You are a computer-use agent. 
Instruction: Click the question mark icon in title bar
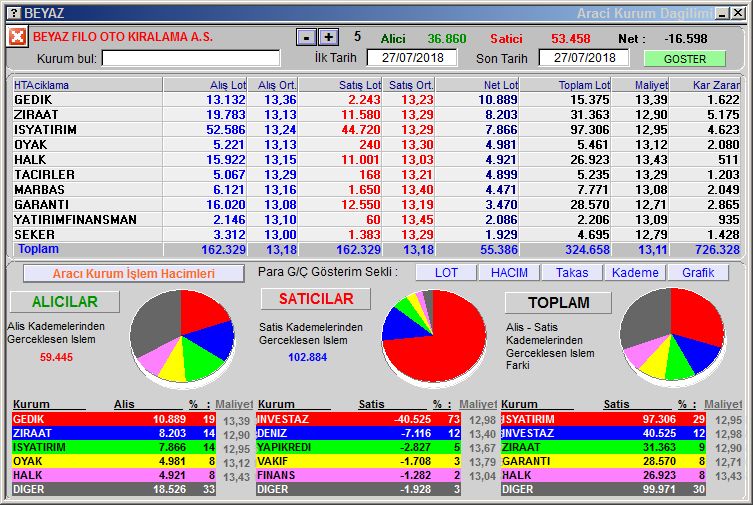15,13
